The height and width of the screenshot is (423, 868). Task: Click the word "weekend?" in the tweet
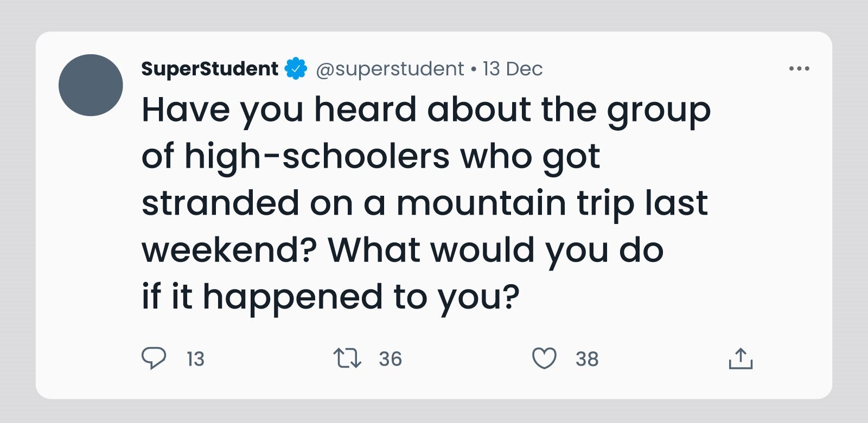[x=229, y=250]
